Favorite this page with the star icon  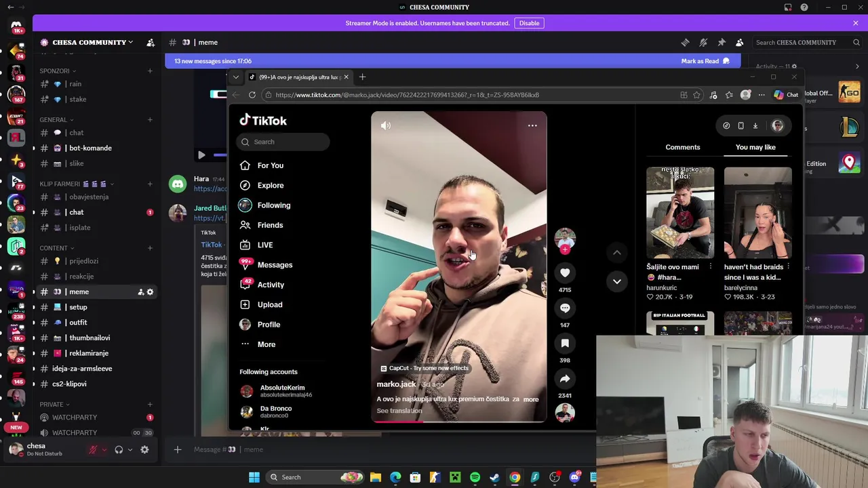(x=696, y=95)
